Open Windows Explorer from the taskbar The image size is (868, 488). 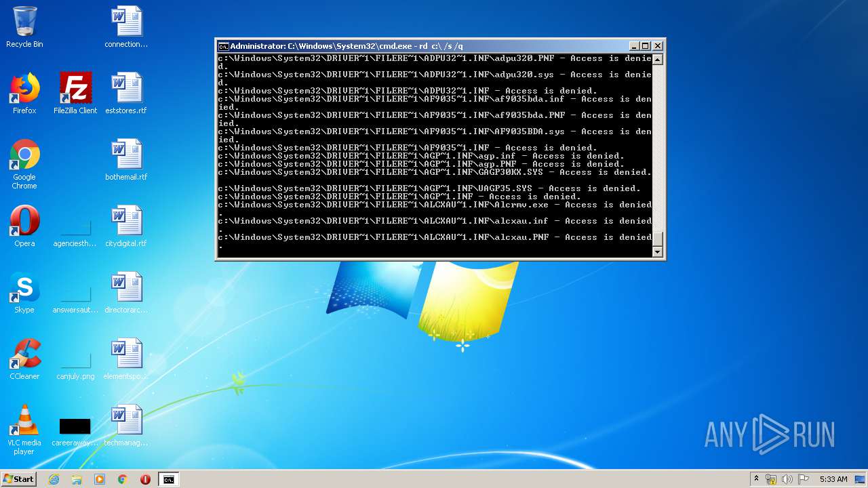click(x=77, y=479)
